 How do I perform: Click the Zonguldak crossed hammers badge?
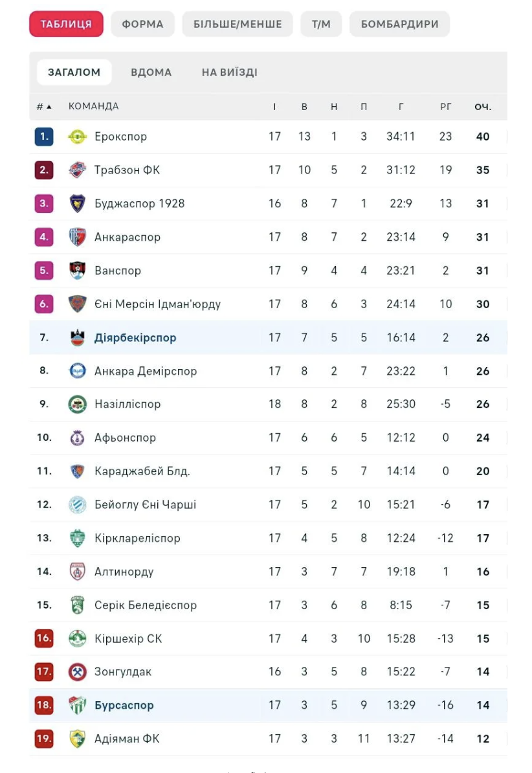coord(78,671)
